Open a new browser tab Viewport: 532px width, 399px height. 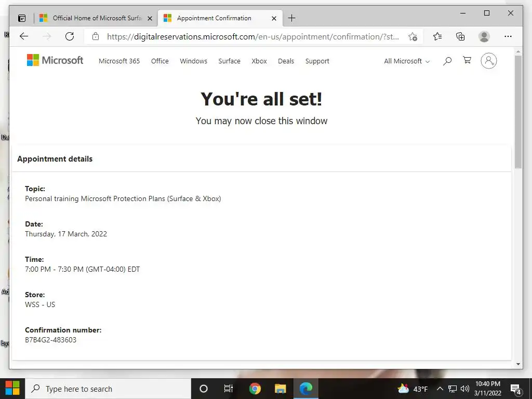[x=291, y=18]
